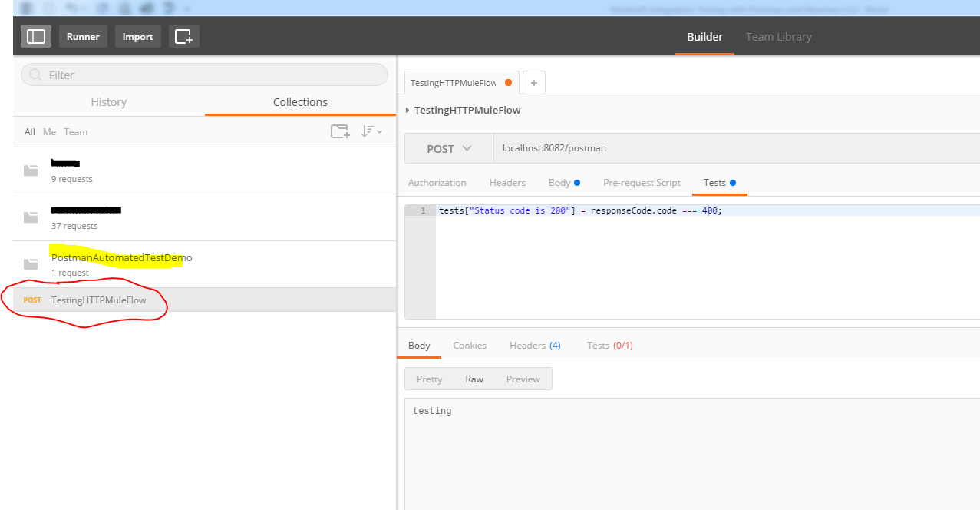Click the PostmanAutomatedTestDemo folder icon
The image size is (980, 510).
tap(31, 264)
